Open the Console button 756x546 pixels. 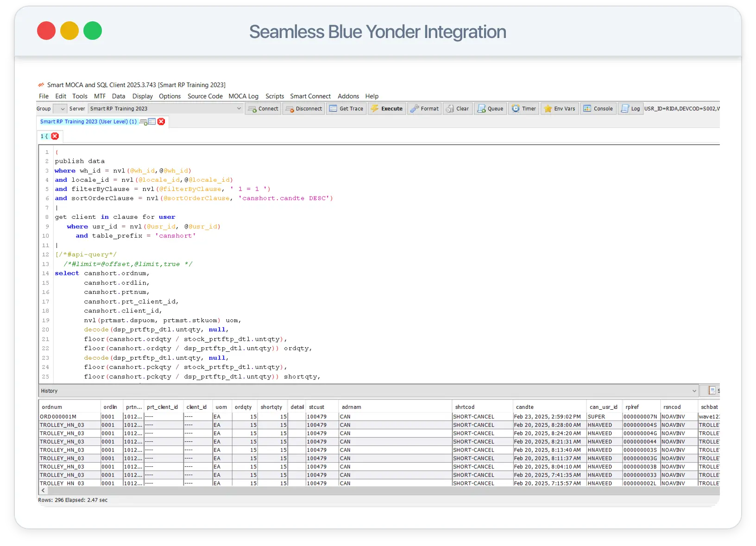pos(598,108)
